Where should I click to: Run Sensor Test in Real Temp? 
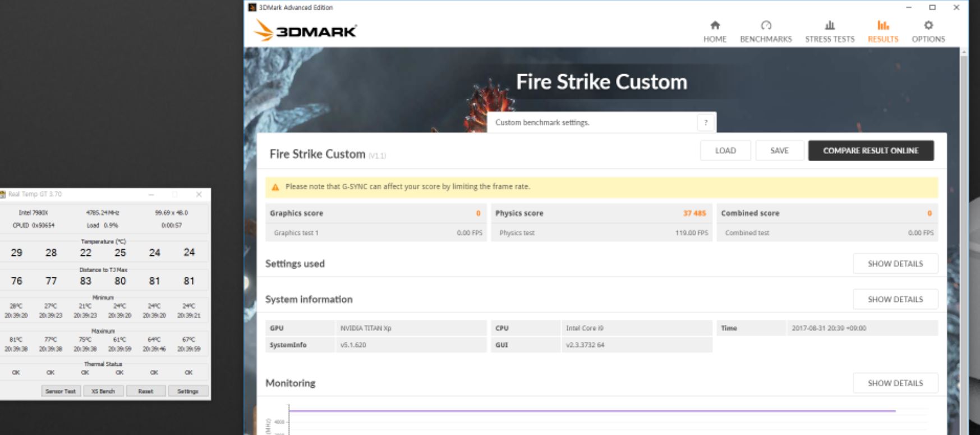(61, 391)
